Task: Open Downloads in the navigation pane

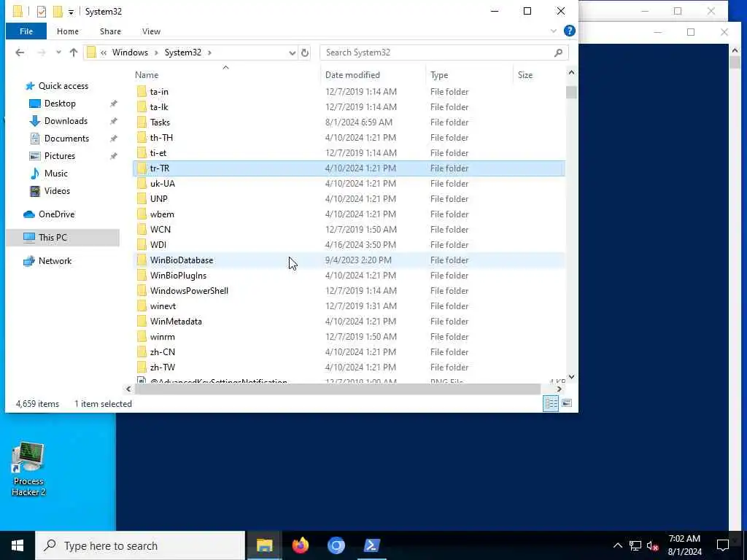Action: [66, 121]
